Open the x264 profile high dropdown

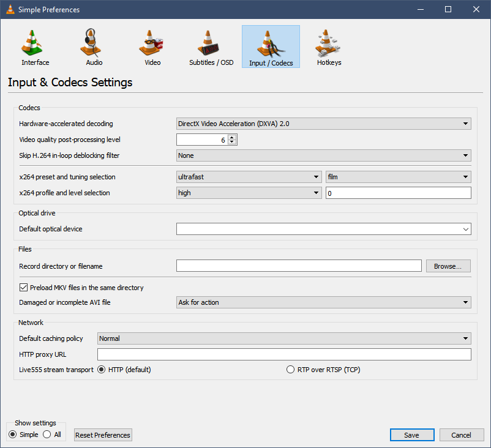(x=249, y=193)
